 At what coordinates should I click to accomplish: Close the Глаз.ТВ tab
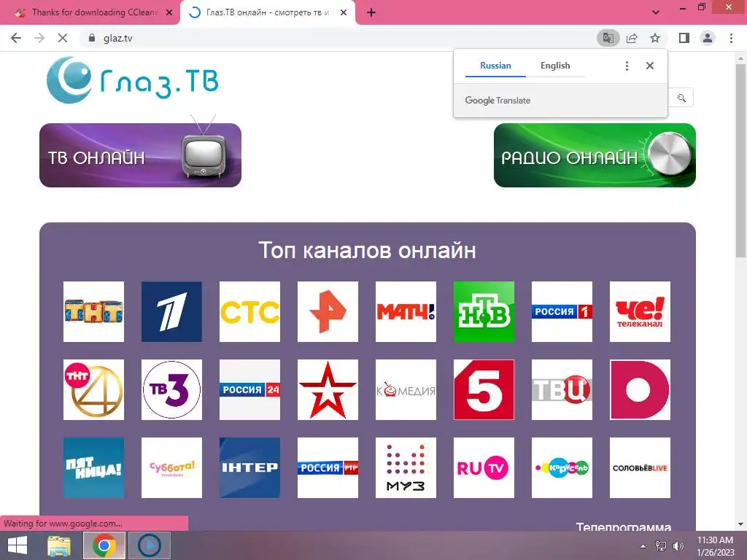344,13
